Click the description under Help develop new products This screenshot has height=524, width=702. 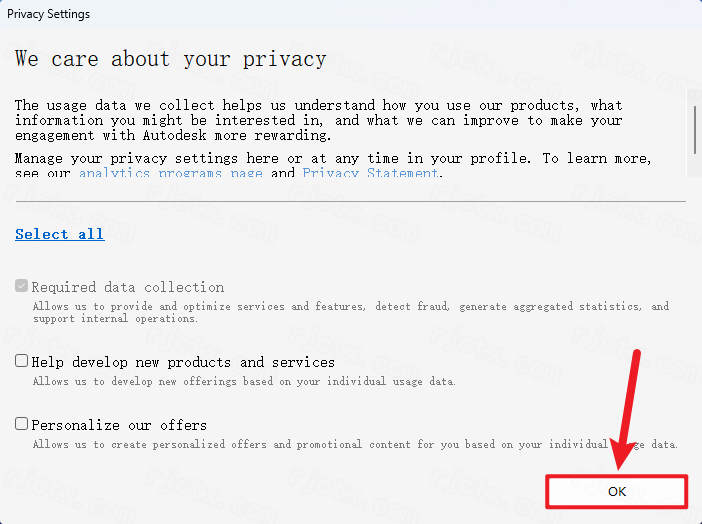[244, 381]
